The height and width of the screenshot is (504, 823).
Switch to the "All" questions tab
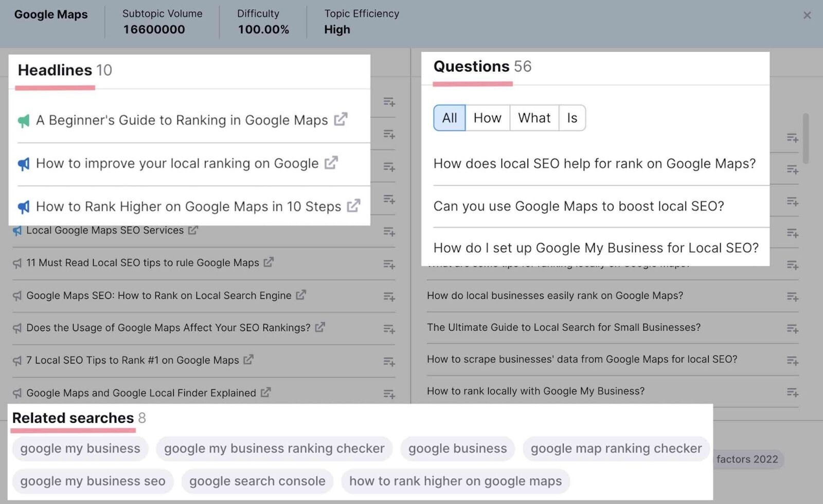[x=449, y=118]
